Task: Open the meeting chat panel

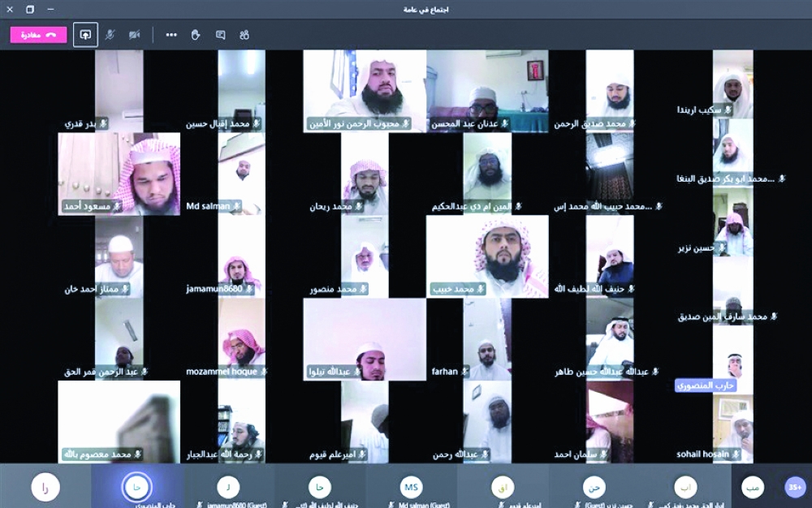Action: 220,35
